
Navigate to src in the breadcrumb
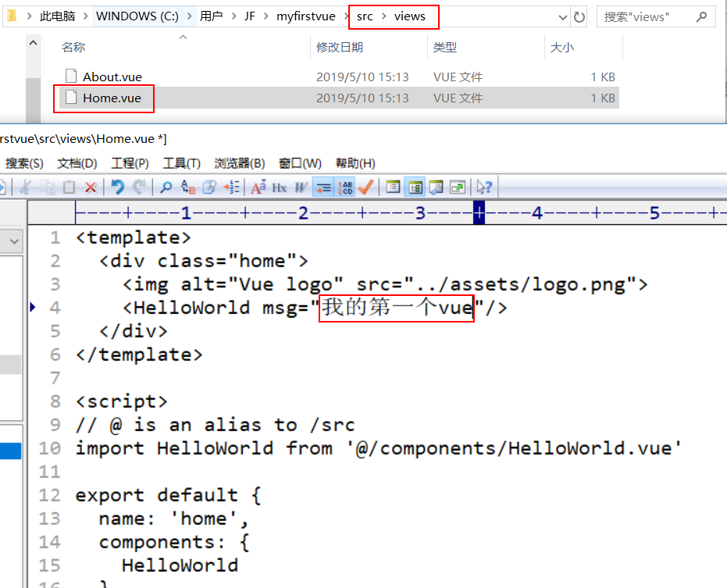coord(365,16)
